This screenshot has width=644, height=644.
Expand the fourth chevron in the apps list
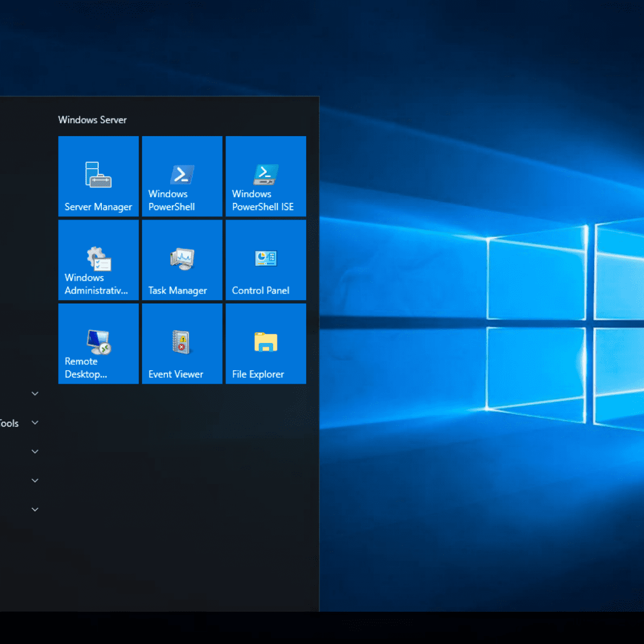pos(34,480)
